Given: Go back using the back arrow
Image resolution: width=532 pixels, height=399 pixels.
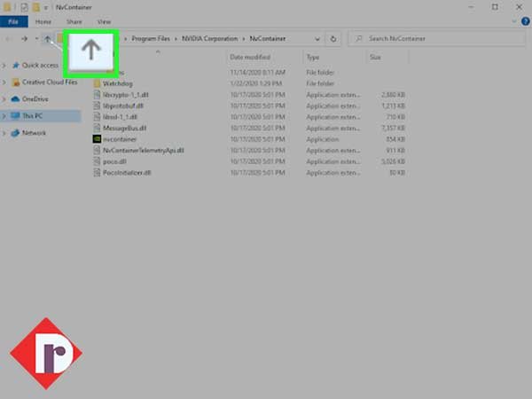Looking at the screenshot, I should 8,39.
